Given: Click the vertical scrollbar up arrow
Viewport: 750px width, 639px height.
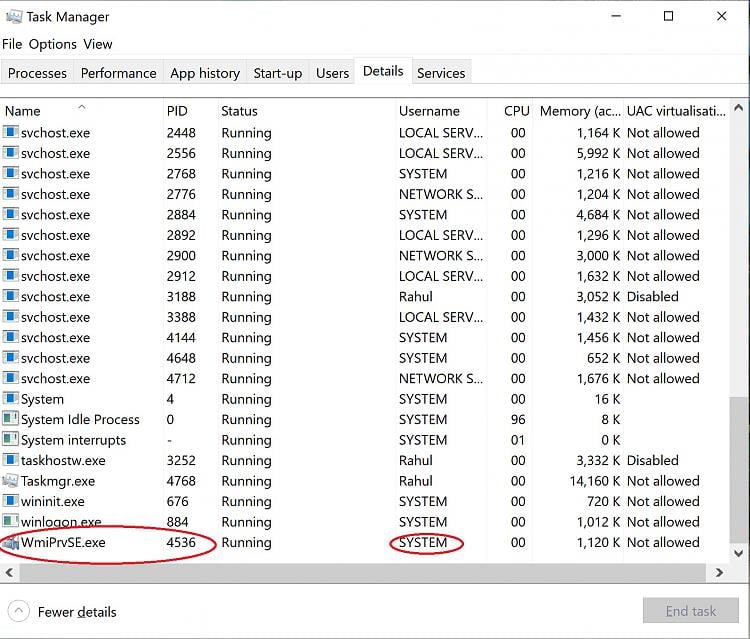Looking at the screenshot, I should [739, 108].
